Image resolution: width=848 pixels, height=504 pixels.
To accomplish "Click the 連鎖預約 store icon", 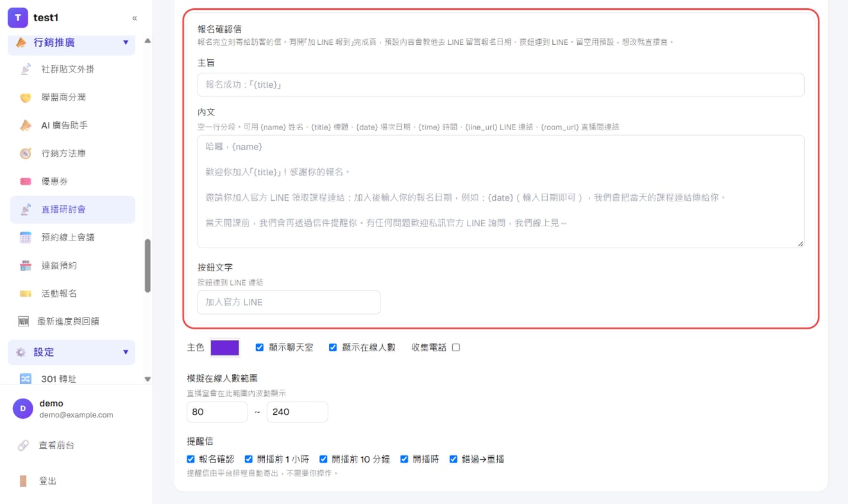I will (x=26, y=265).
